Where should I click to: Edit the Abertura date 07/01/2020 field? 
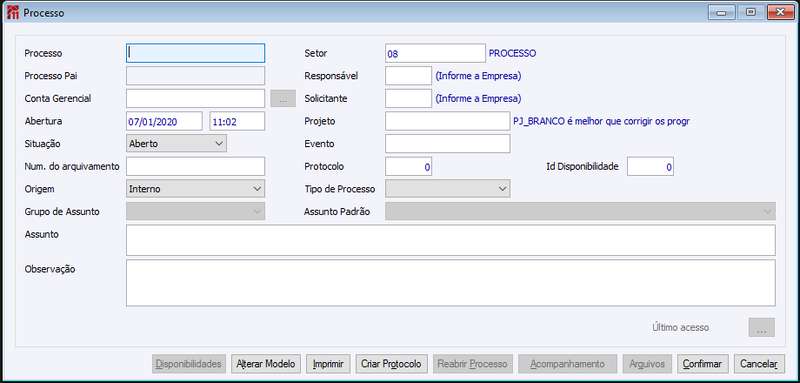pos(164,121)
